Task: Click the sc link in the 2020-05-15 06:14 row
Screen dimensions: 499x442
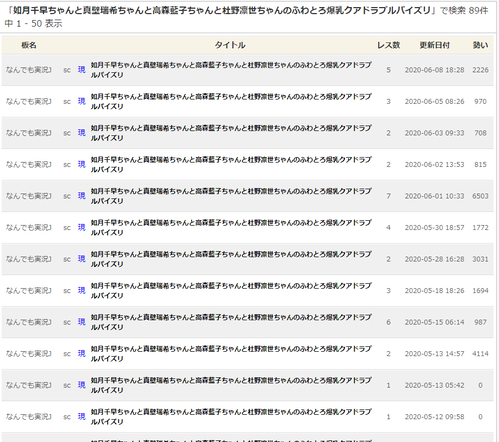Action: pos(67,322)
